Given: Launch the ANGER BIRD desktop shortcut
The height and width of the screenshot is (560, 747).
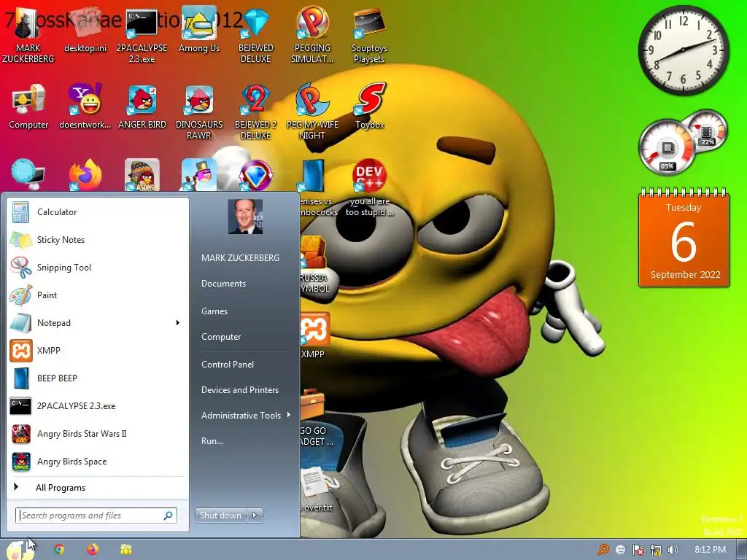Looking at the screenshot, I should pos(142,107).
